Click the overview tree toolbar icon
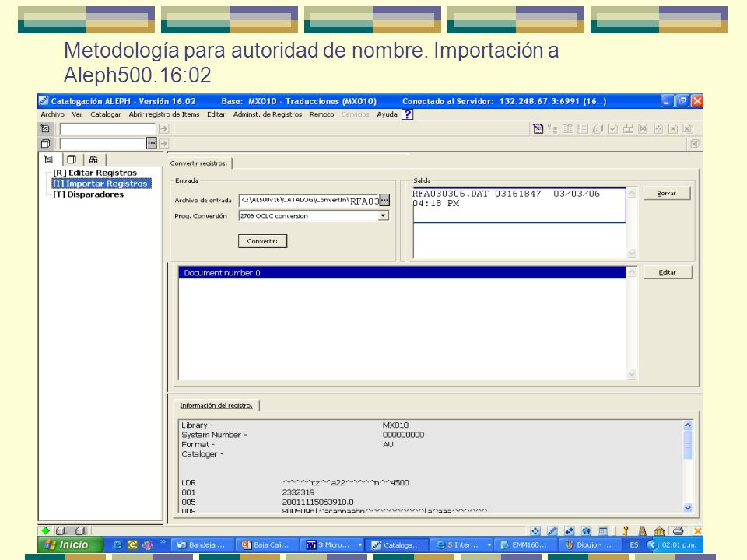This screenshot has height=560, width=747. 552,128
